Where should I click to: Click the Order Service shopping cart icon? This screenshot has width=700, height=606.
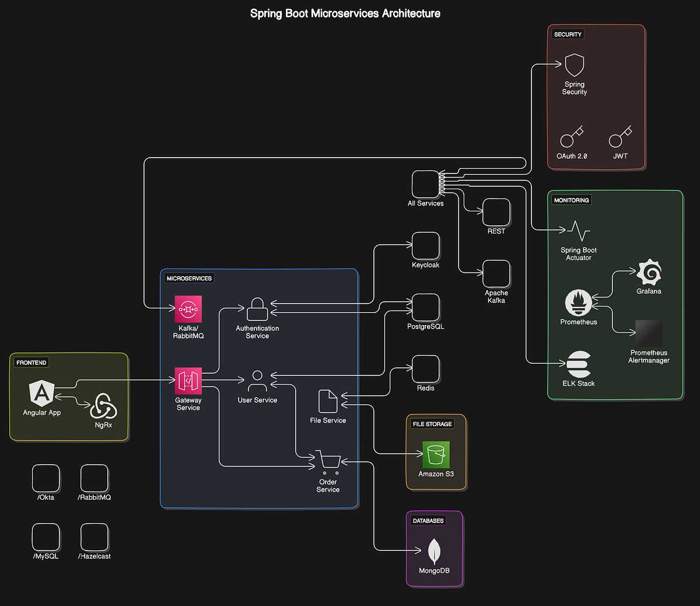tap(328, 462)
